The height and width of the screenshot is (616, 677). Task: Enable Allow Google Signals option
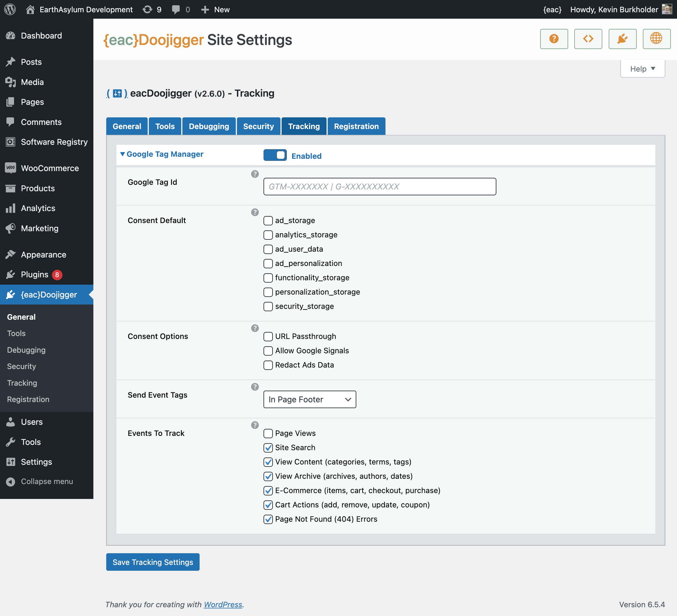click(x=268, y=351)
